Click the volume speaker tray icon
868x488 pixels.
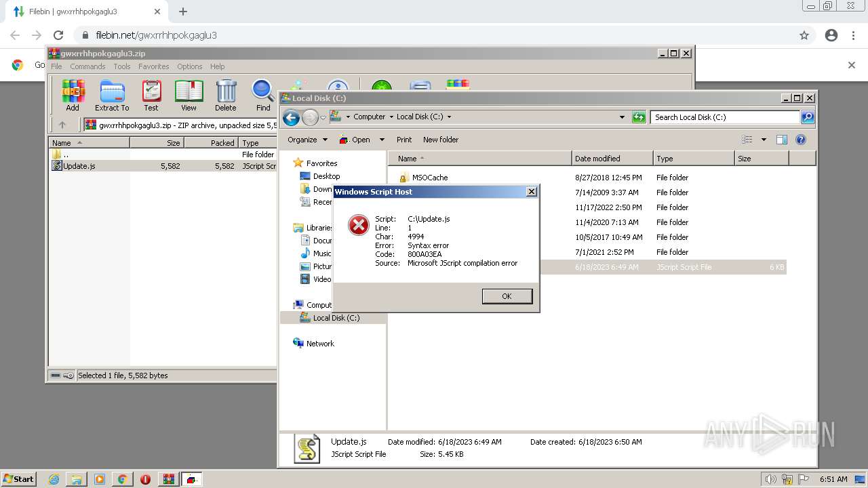pyautogui.click(x=771, y=479)
